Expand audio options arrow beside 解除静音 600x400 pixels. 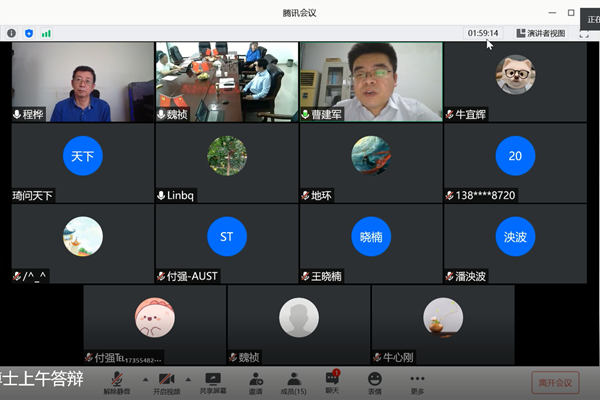[x=143, y=379]
